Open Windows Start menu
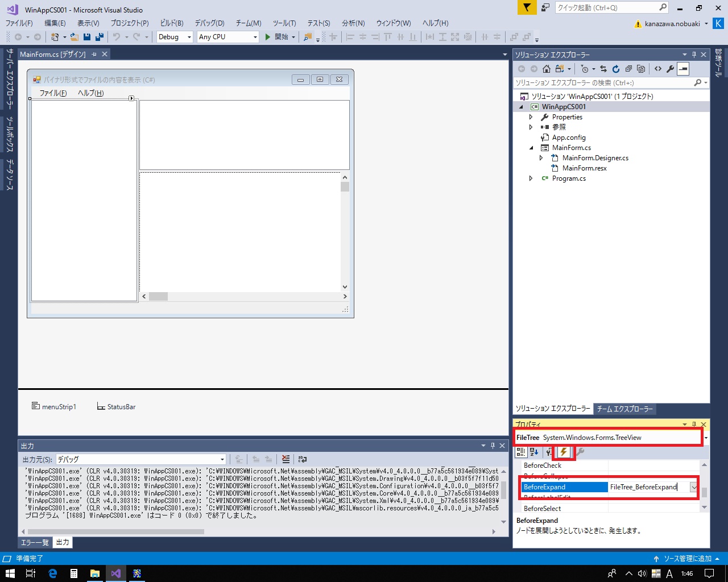 coord(10,573)
